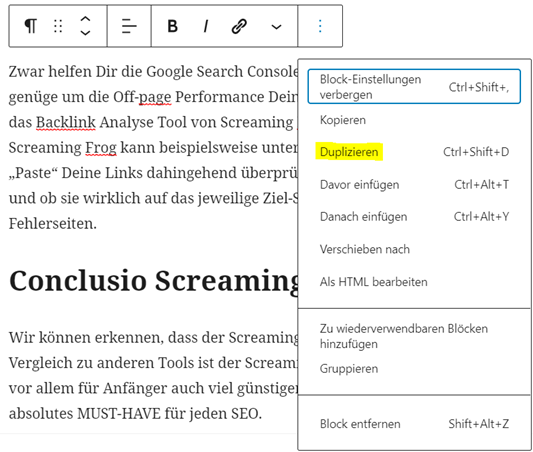Click the word Fehlerseiten in the paragraph
This screenshot has width=533, height=452.
tap(53, 224)
